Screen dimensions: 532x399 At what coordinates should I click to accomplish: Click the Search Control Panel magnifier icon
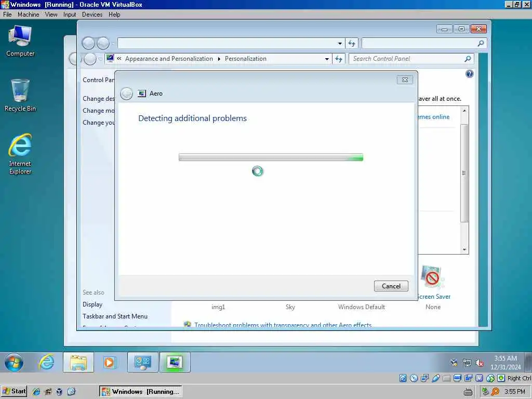(468, 59)
